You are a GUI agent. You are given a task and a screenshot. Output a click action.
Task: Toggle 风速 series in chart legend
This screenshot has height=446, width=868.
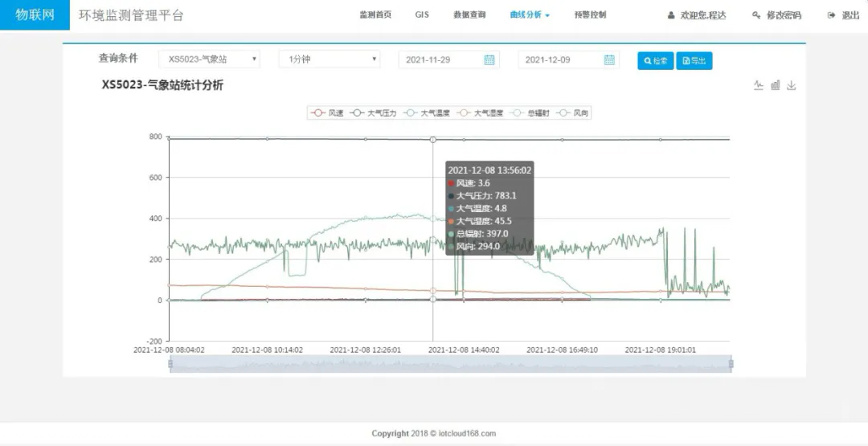tap(327, 113)
